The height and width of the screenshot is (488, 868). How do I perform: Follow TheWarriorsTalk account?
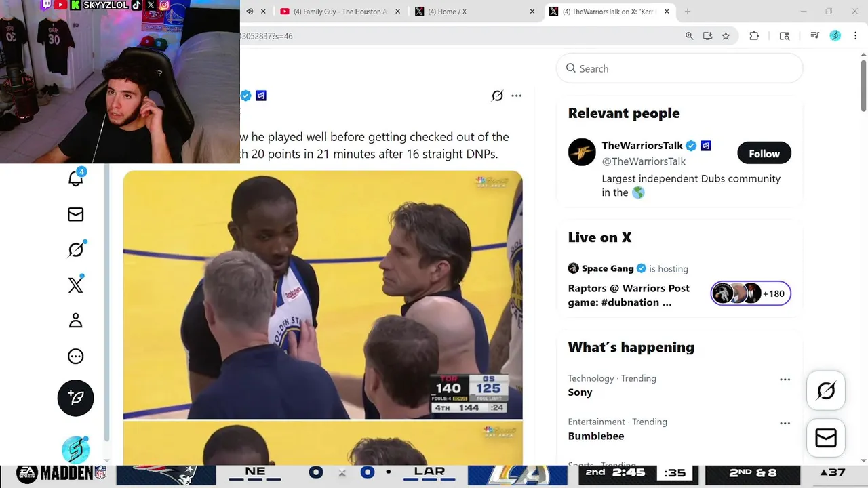coord(764,153)
